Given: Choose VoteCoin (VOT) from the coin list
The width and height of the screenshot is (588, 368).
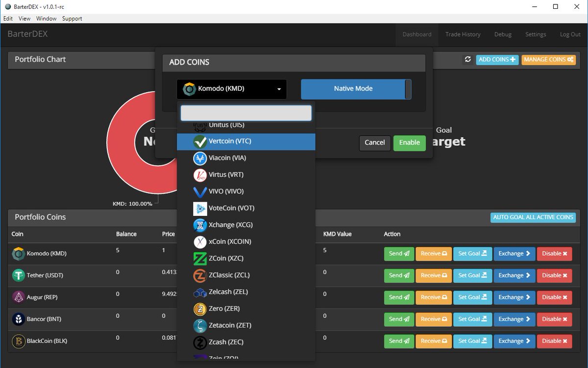Looking at the screenshot, I should tap(246, 208).
